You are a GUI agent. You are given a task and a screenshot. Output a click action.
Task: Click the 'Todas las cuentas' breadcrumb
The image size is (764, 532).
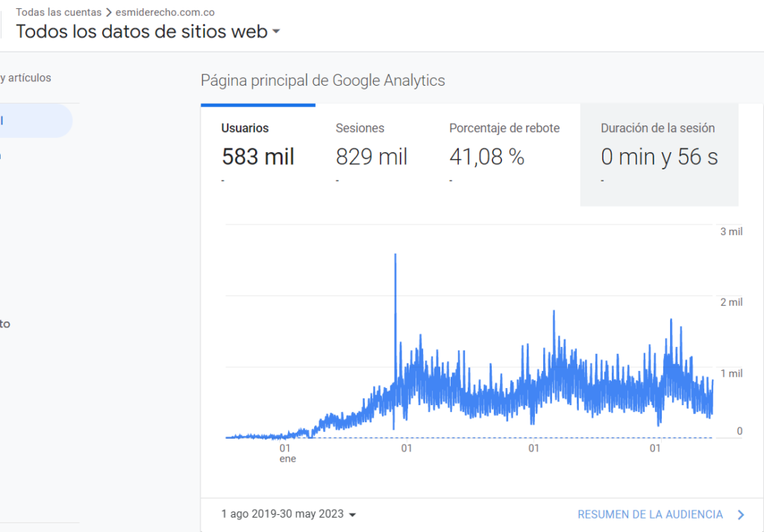pos(58,12)
